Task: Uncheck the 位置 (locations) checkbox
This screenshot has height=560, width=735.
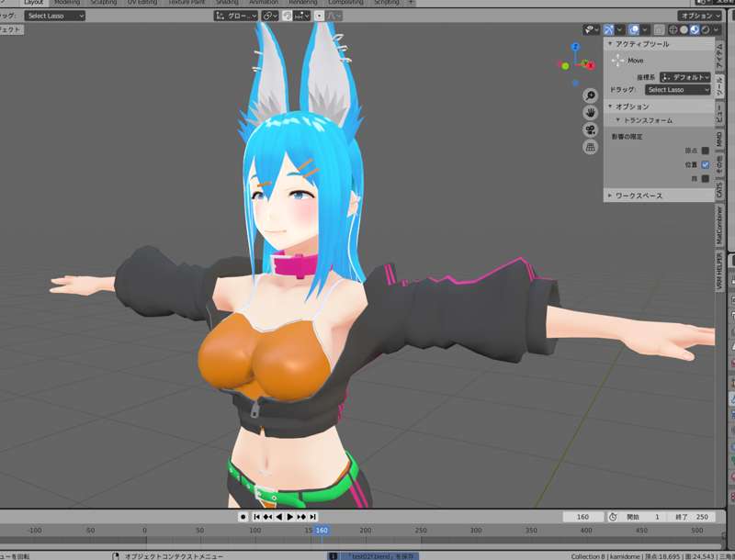Action: coord(706,164)
